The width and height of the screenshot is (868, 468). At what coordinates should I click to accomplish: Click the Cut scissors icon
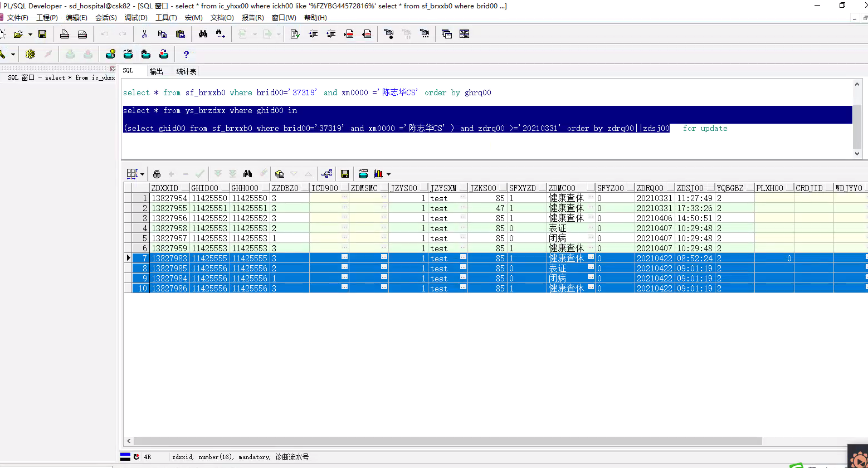tap(144, 34)
